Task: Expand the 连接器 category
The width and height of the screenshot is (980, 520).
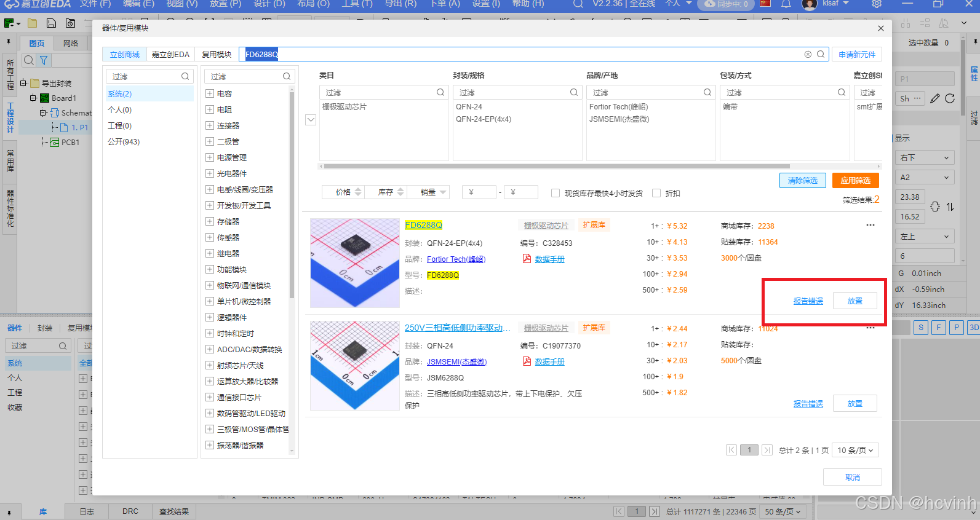Action: pyautogui.click(x=210, y=125)
